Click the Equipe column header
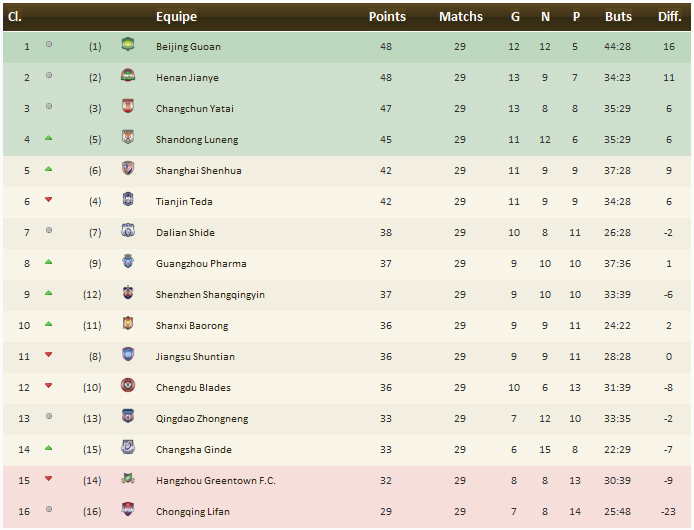 [x=176, y=17]
